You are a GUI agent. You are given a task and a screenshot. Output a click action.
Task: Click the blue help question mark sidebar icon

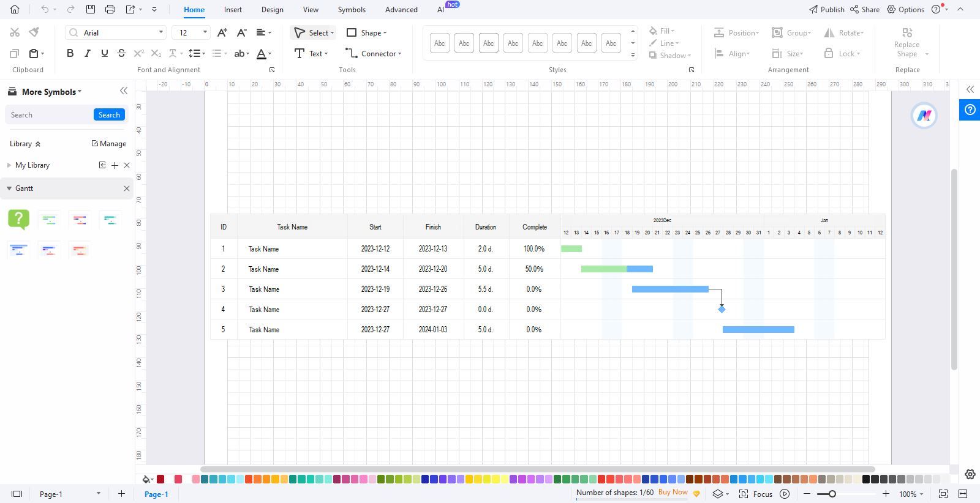pyautogui.click(x=970, y=110)
